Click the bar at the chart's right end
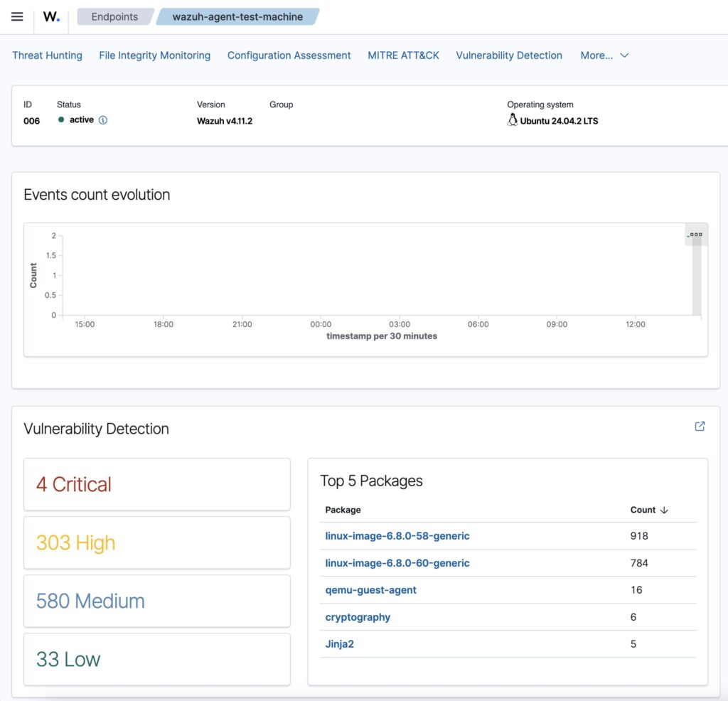This screenshot has width=728, height=701. click(697, 276)
